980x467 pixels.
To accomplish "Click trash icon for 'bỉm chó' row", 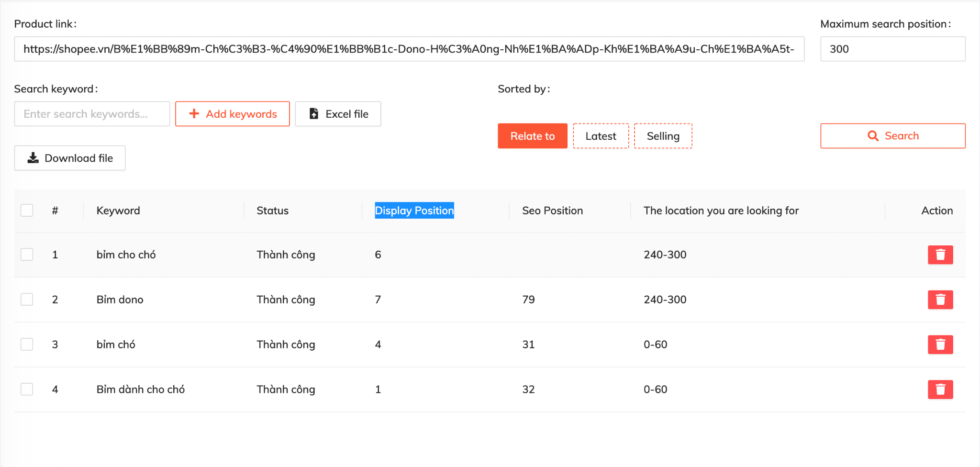I will click(x=940, y=345).
